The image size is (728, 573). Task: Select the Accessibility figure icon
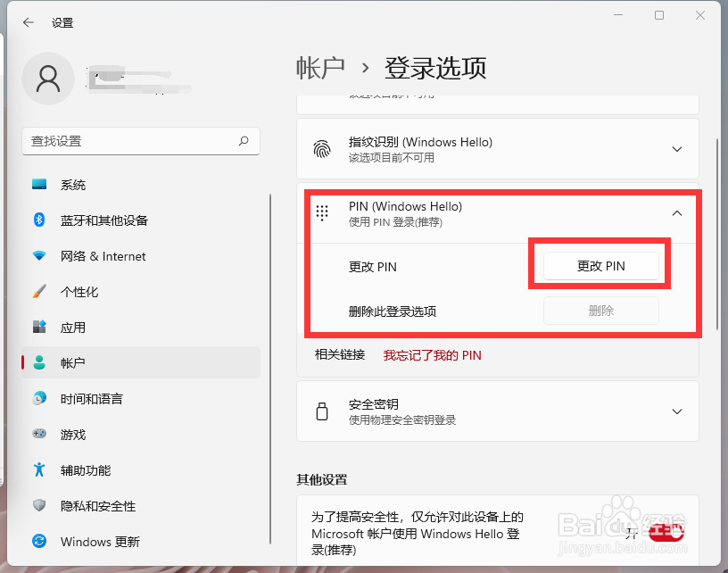pos(39,469)
